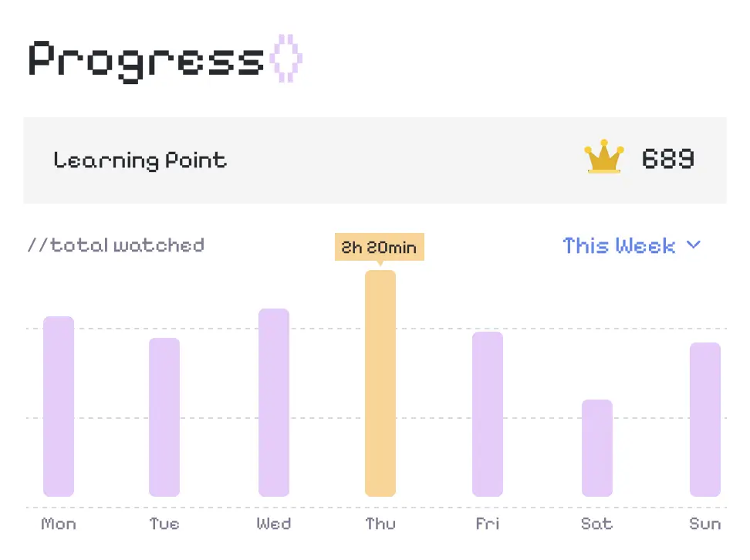Image resolution: width=750 pixels, height=560 pixels.
Task: Click the 689 points value
Action: tap(668, 159)
